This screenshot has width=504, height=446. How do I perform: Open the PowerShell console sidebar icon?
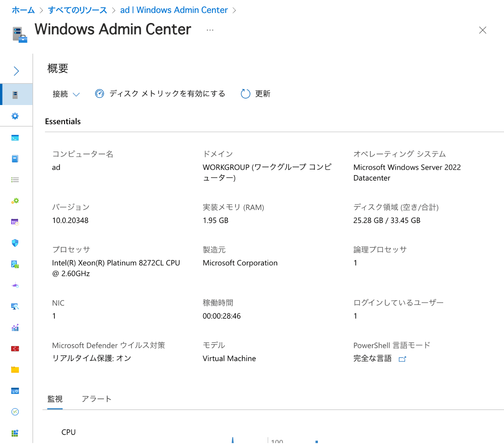(15, 138)
